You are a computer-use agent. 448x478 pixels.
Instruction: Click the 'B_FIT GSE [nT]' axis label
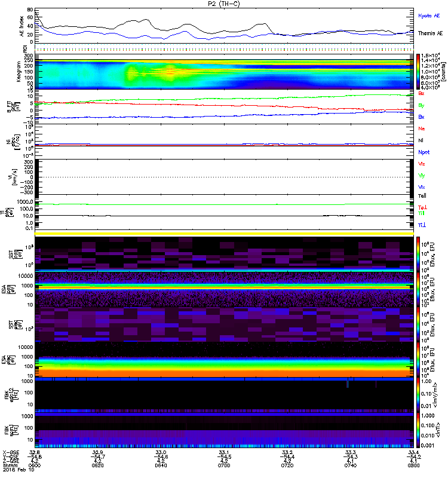pyautogui.click(x=13, y=106)
